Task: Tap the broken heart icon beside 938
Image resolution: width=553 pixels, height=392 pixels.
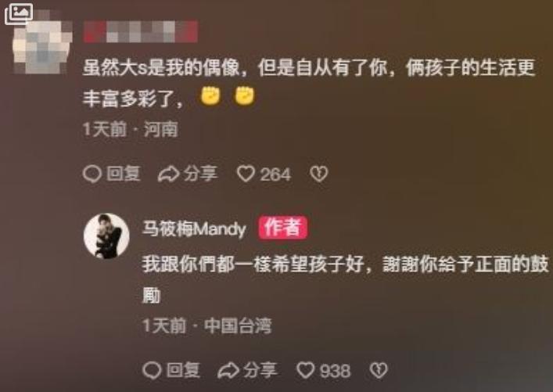Action: point(379,370)
